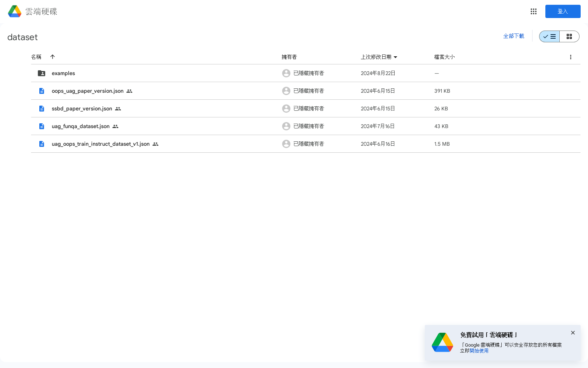This screenshot has width=588, height=368.
Task: Click shared icon next to oops_uag_paper_version.json
Action: pyautogui.click(x=129, y=91)
